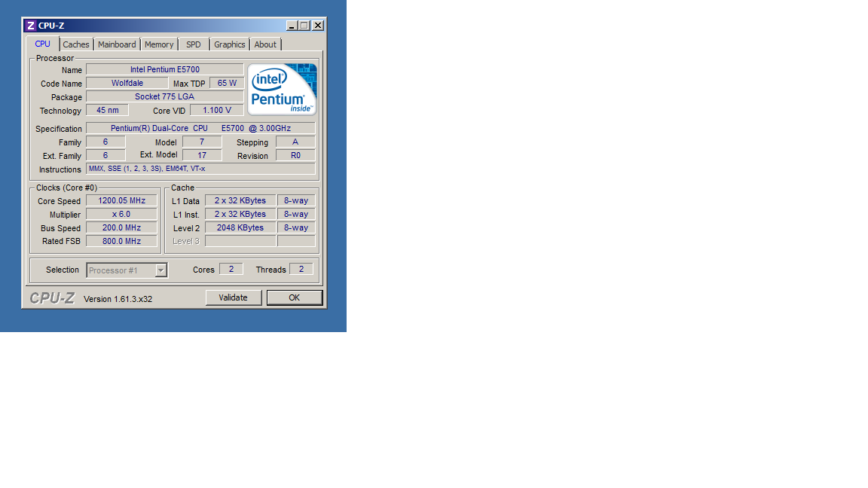Click the Max TDP value '65 W'
The image size is (868, 488).
click(227, 83)
